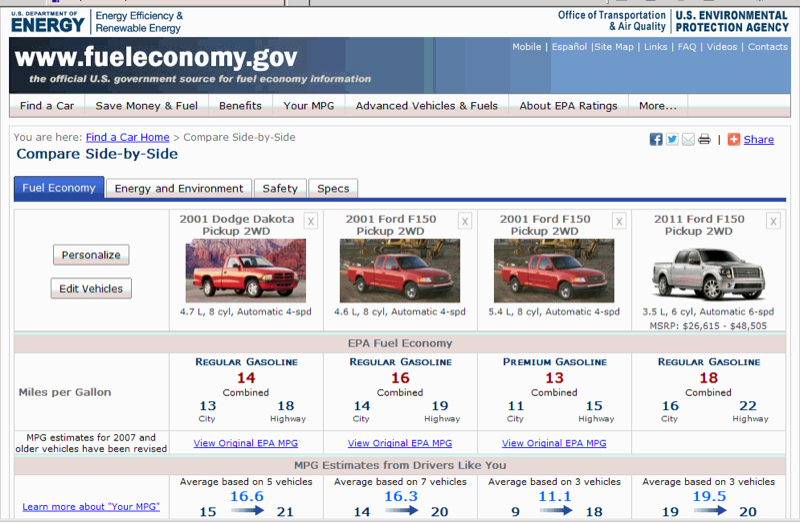Viewport: 800px width, 523px height.
Task: Click U.S. Environmental Protection Agency logo
Action: click(x=732, y=21)
